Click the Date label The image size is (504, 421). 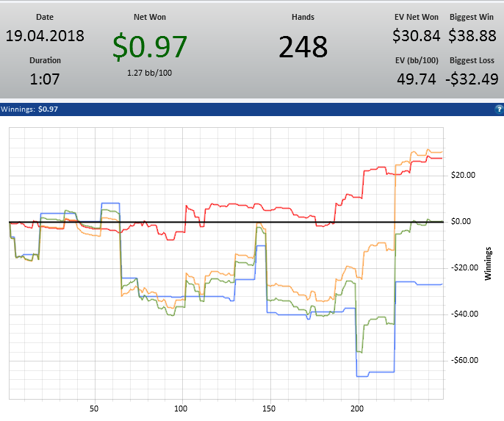coord(45,17)
